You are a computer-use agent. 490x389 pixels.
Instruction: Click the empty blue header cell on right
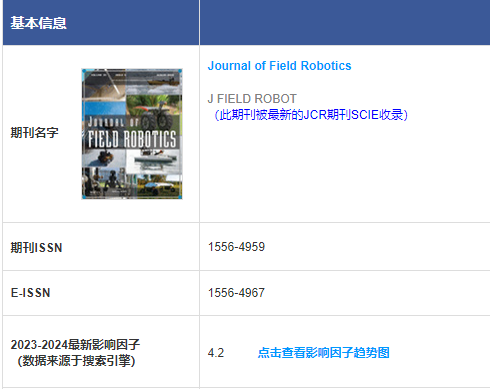[345, 22]
